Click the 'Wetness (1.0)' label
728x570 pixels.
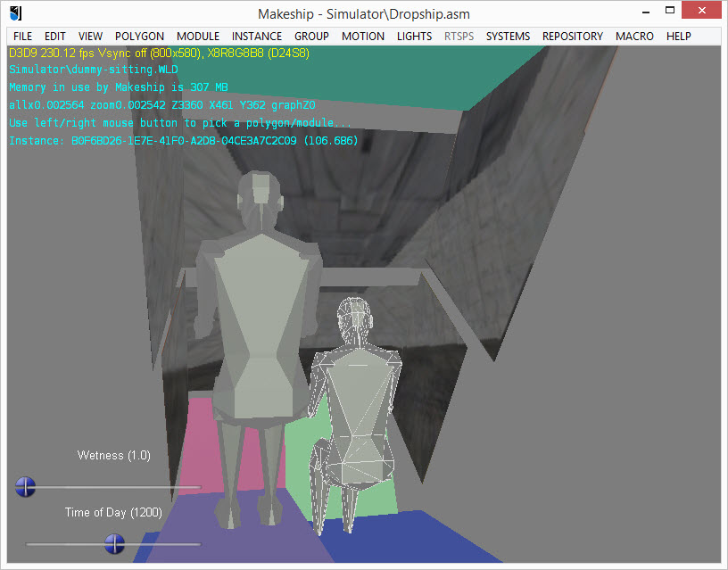tap(114, 455)
